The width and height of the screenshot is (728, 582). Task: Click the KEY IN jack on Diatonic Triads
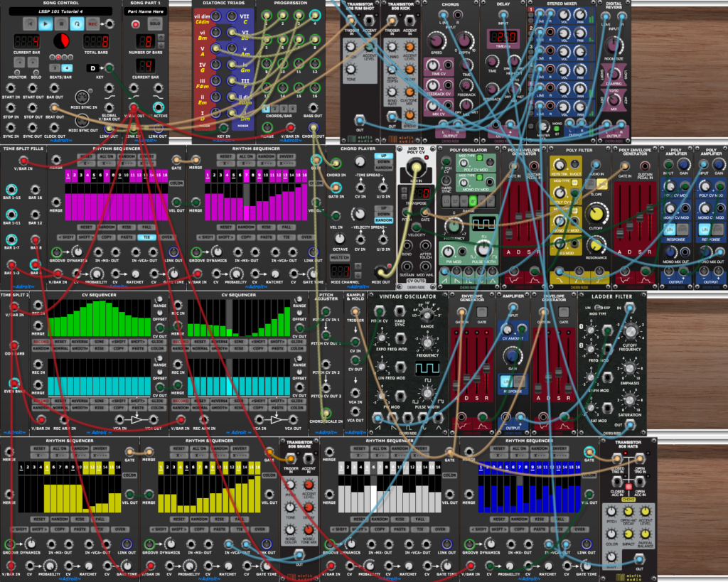coord(223,128)
